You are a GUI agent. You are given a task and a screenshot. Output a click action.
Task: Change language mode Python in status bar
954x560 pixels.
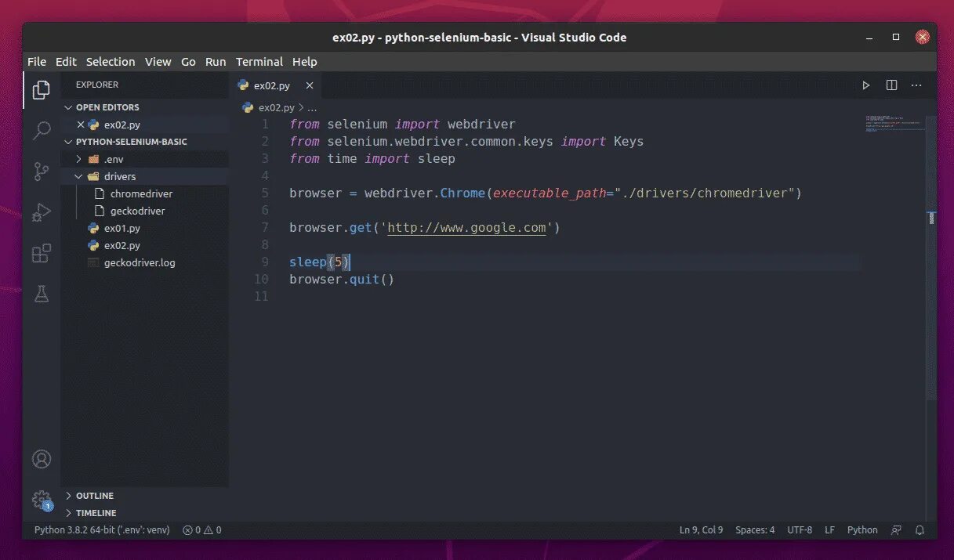[x=862, y=530]
